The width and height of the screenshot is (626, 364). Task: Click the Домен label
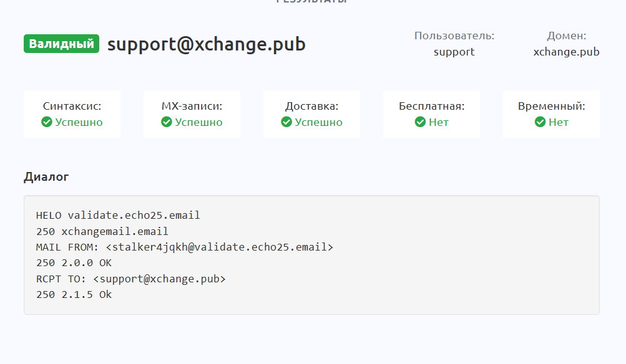pyautogui.click(x=566, y=36)
